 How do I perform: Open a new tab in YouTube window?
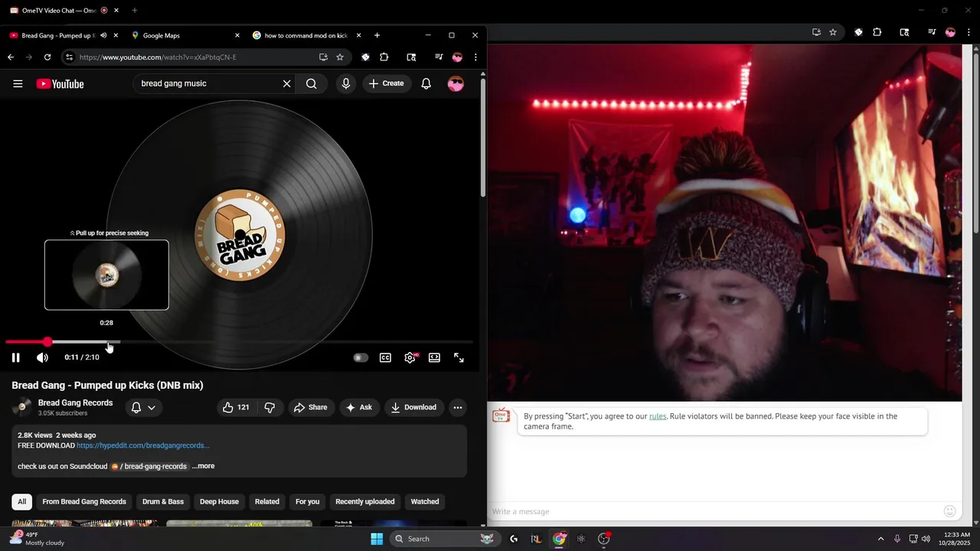coord(377,35)
